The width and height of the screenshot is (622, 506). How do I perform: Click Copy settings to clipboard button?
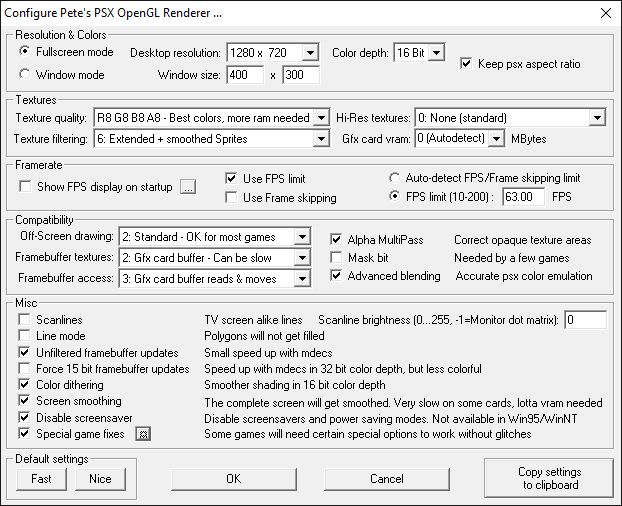(549, 478)
